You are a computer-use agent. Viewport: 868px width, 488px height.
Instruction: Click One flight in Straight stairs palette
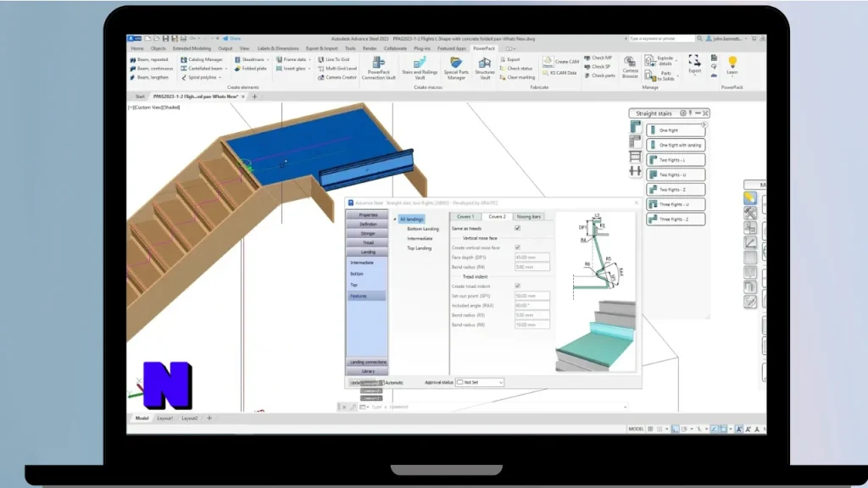point(676,130)
